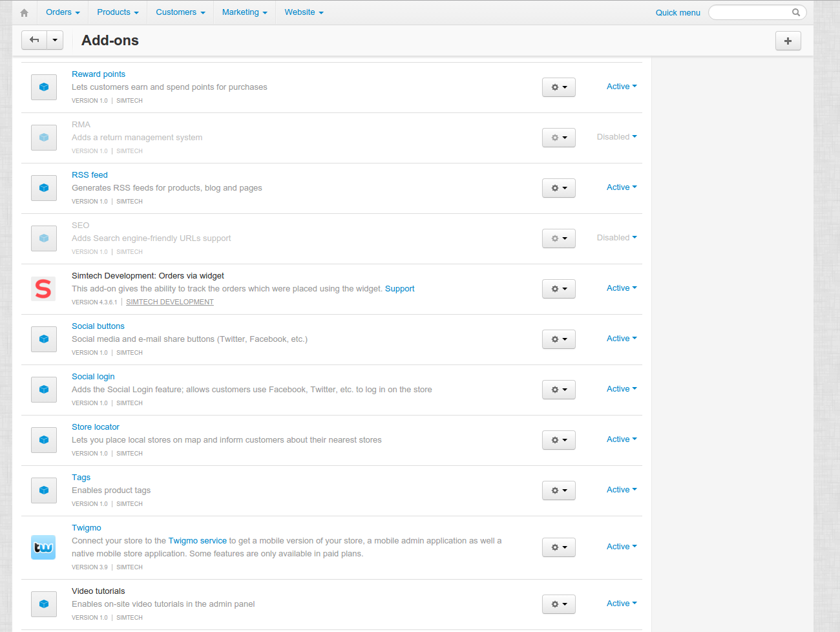Change RSS feed Active status
840x632 pixels.
click(x=622, y=187)
